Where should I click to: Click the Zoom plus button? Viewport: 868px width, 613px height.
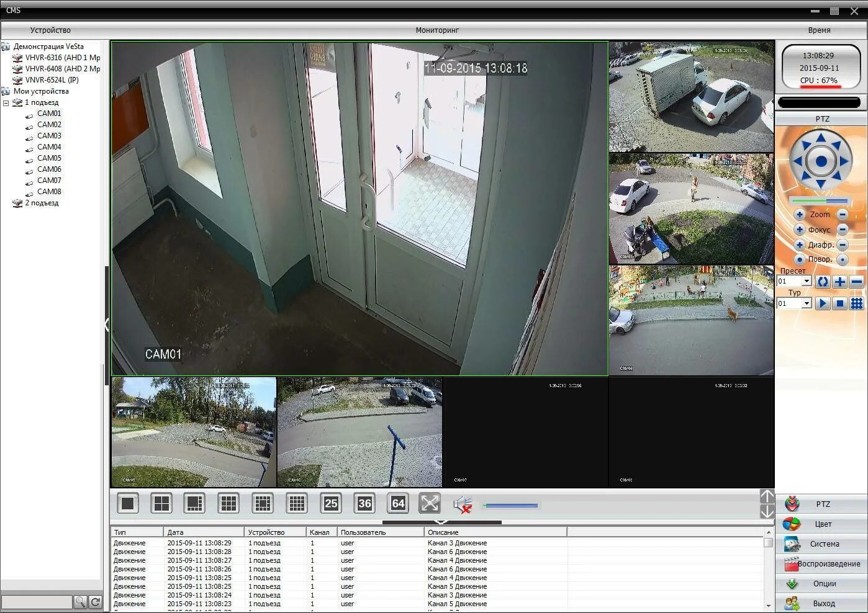[x=800, y=215]
